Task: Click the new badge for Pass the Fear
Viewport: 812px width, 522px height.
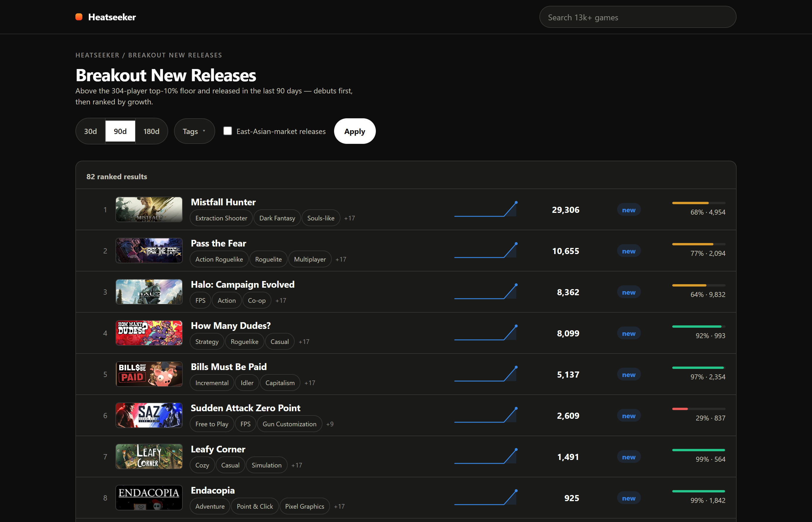Action: point(629,251)
